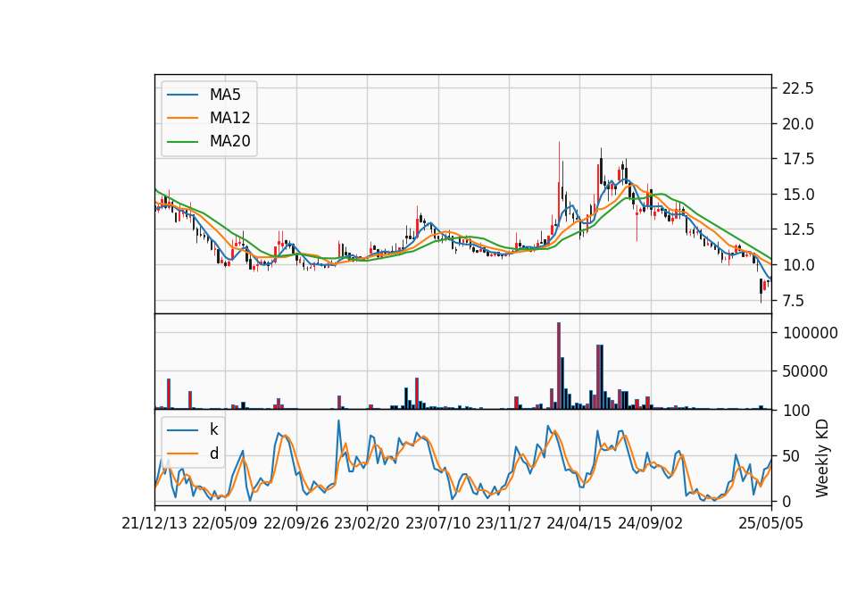Click the k legend label
The width and height of the screenshot is (857, 616).
(x=213, y=429)
